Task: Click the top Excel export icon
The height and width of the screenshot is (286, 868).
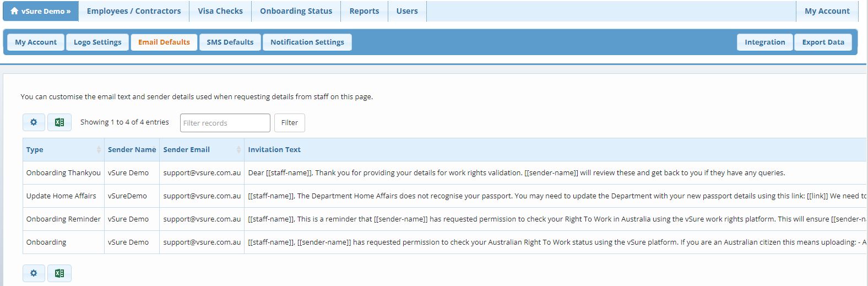Action: pos(59,122)
